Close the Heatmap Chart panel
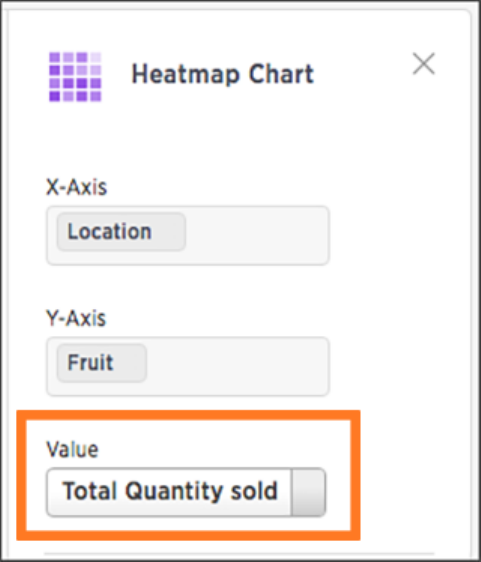 424,64
